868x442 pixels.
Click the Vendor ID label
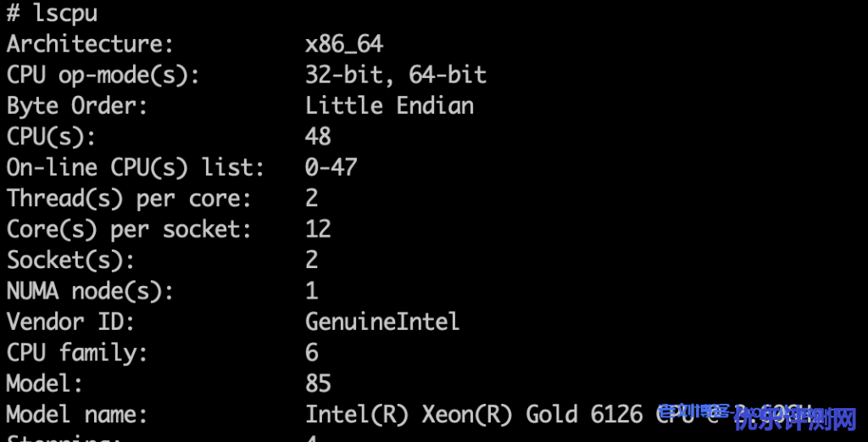pos(70,322)
